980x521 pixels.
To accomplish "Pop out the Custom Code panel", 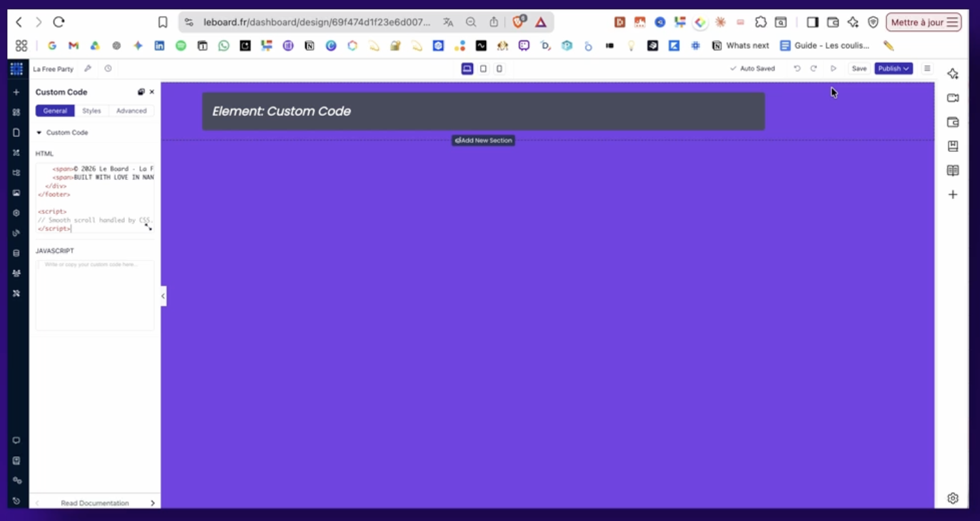I will (x=141, y=92).
